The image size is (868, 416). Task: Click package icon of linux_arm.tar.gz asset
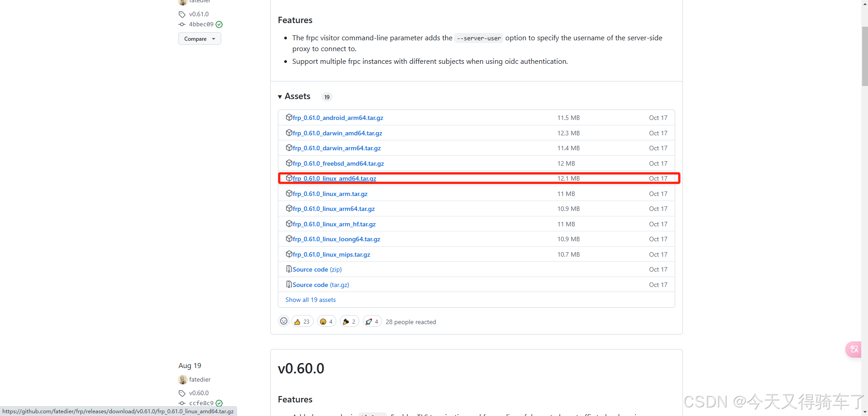click(289, 193)
